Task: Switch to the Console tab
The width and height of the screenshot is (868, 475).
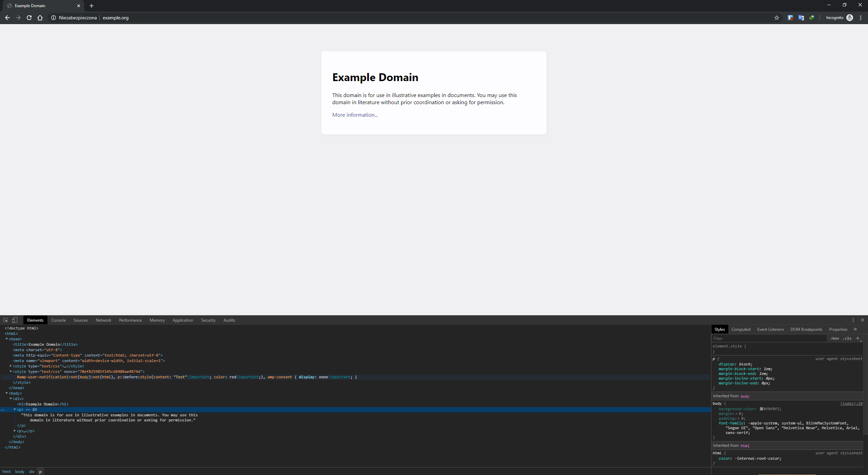Action: pos(58,320)
